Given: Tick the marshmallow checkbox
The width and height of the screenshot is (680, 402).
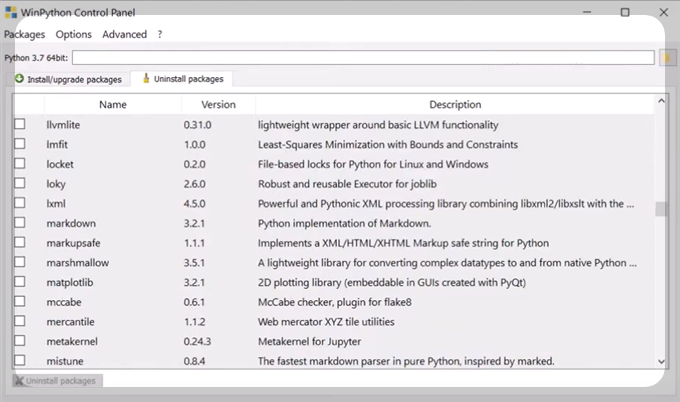Looking at the screenshot, I should (x=20, y=262).
